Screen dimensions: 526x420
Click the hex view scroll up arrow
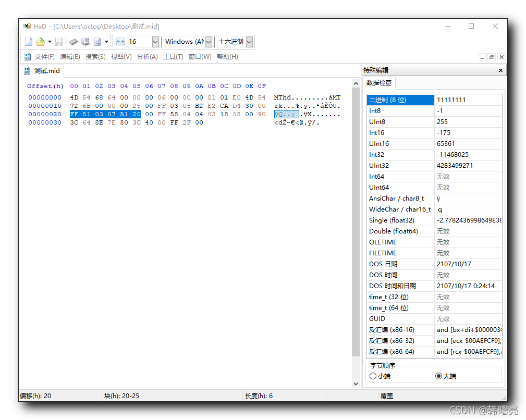point(356,83)
